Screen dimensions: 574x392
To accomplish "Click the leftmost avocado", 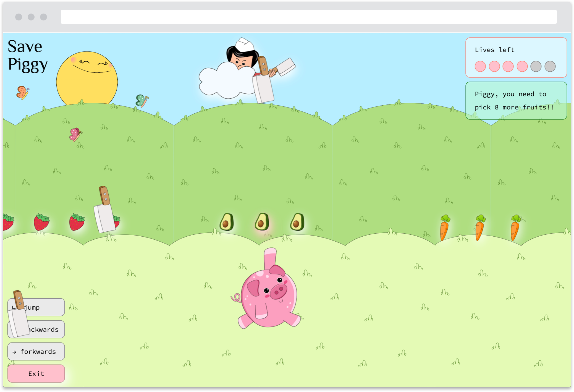I will [x=227, y=222].
